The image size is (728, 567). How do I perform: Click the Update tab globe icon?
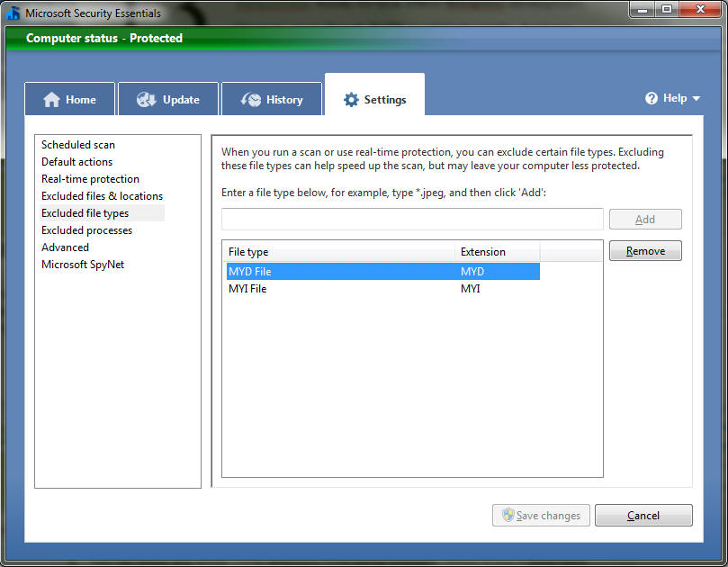tap(147, 100)
